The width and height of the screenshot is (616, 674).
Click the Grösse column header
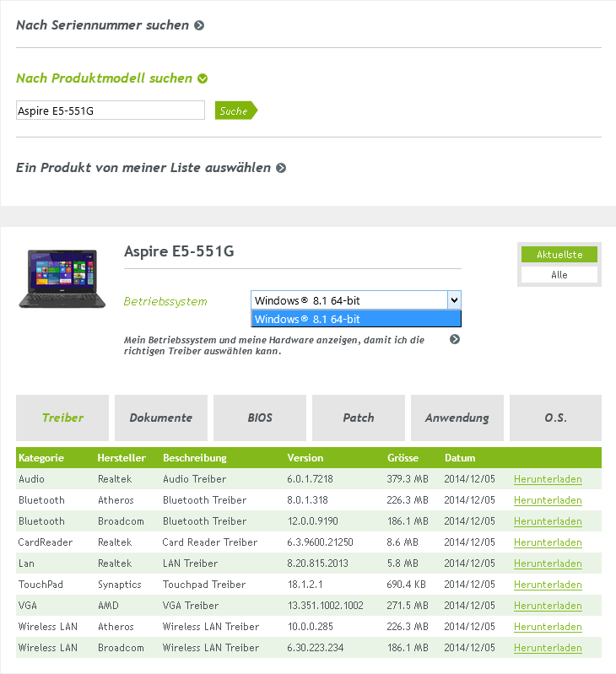click(x=403, y=458)
